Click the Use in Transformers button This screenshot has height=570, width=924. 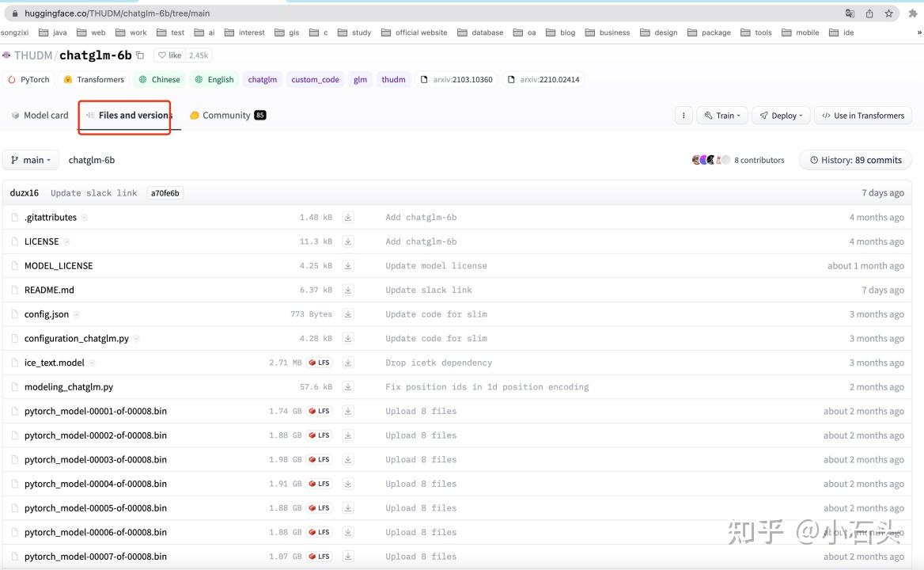pyautogui.click(x=862, y=115)
